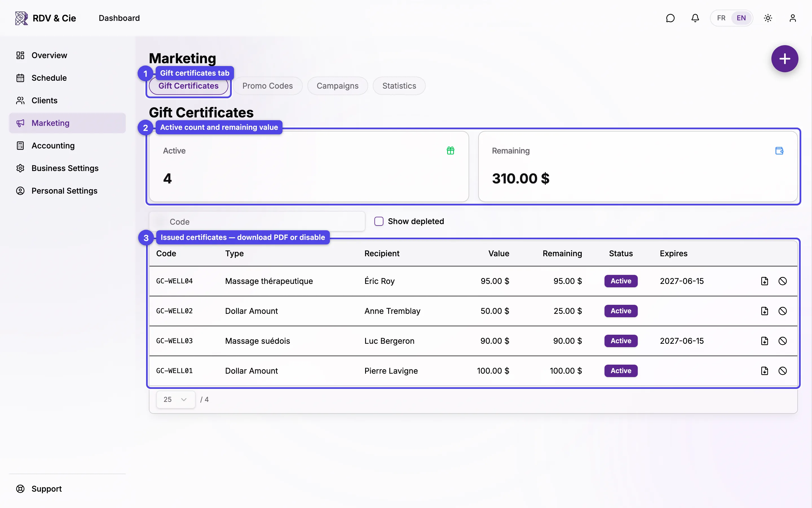Click the code GC-WELL03
The height and width of the screenshot is (508, 812).
coord(175,341)
